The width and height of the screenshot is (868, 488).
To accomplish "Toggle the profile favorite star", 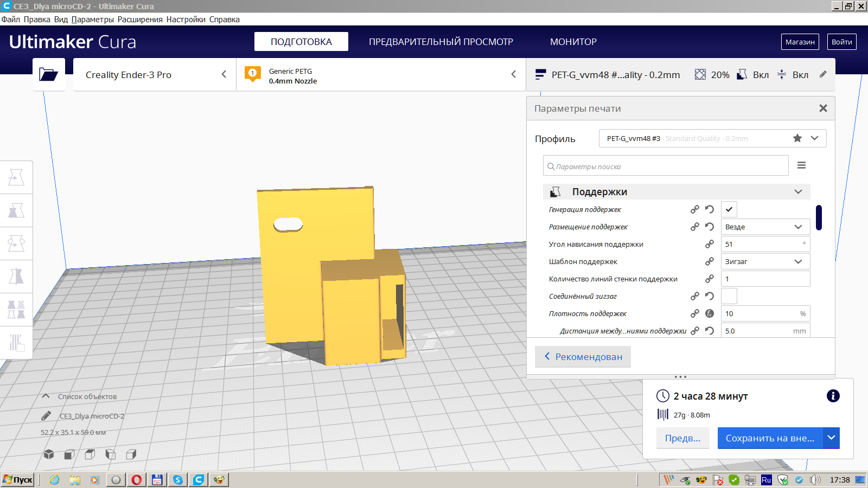I will coord(797,138).
